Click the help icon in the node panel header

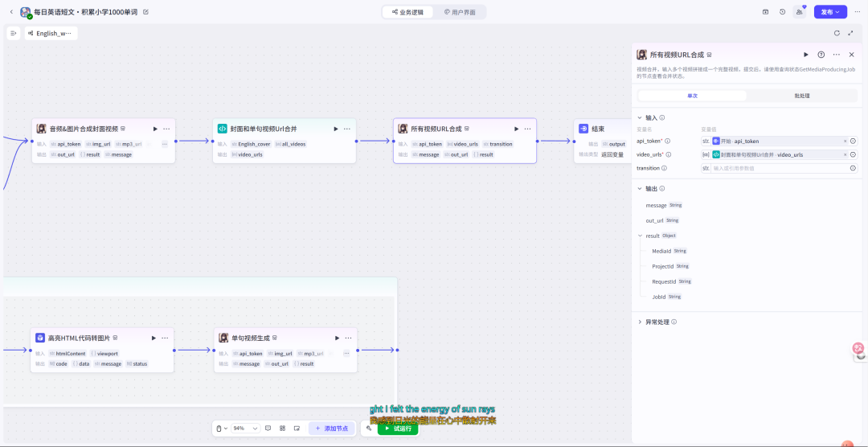(821, 55)
